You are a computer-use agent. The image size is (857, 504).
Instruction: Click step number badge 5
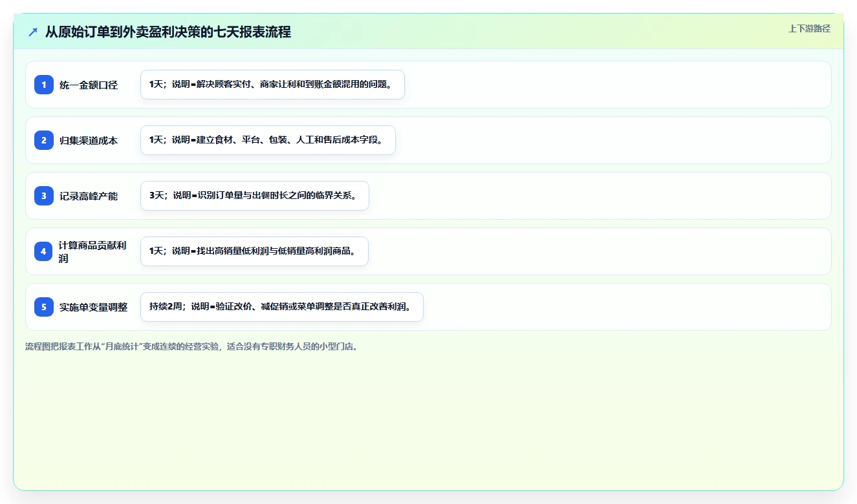coord(44,307)
